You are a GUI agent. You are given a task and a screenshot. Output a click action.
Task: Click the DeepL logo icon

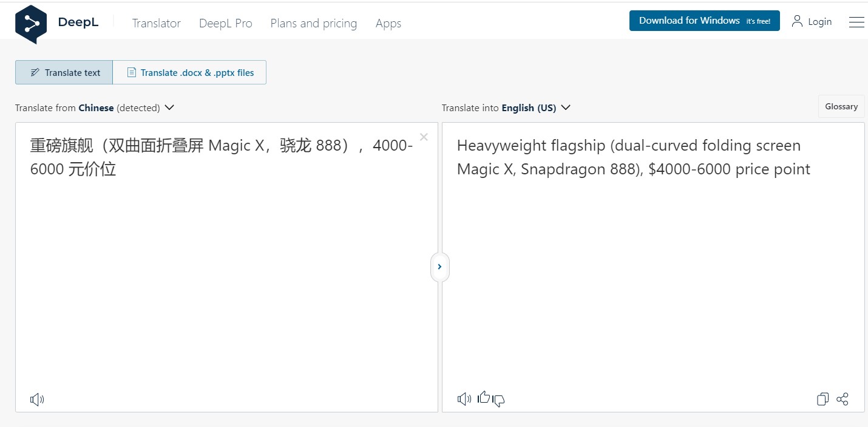click(31, 24)
